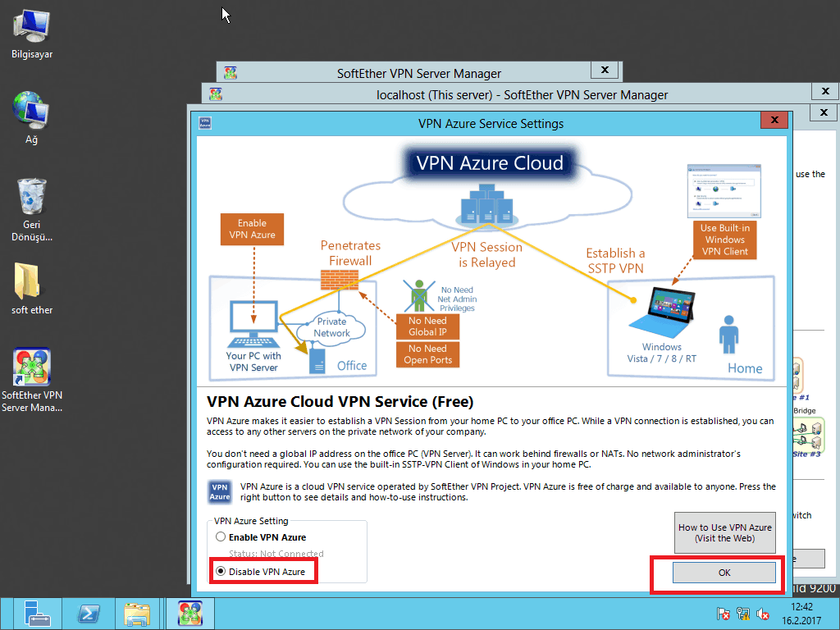Select the Enable VPN Azure radio button
This screenshot has width=840, height=630.
[220, 537]
